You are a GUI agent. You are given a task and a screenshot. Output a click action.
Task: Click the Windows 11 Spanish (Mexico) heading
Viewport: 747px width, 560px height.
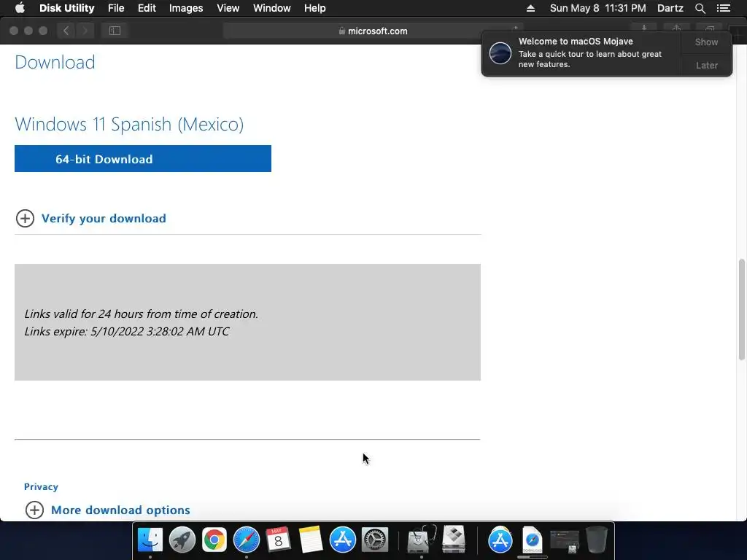coord(129,124)
